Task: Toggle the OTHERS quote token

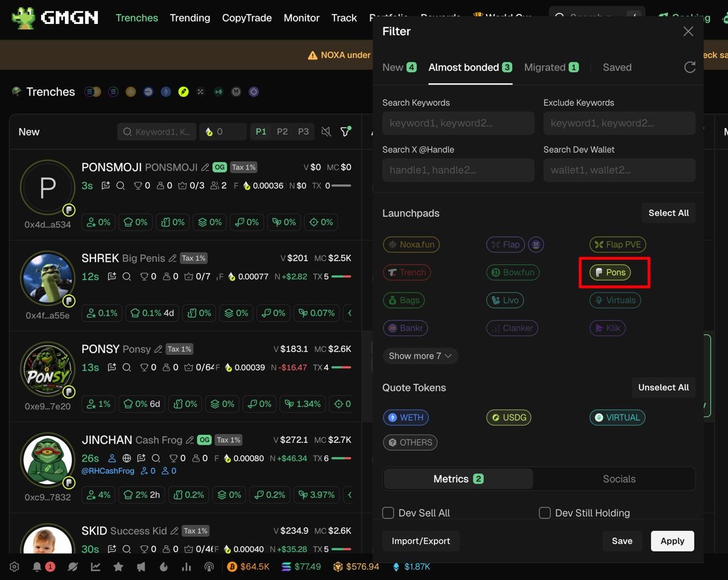Action: tap(410, 443)
